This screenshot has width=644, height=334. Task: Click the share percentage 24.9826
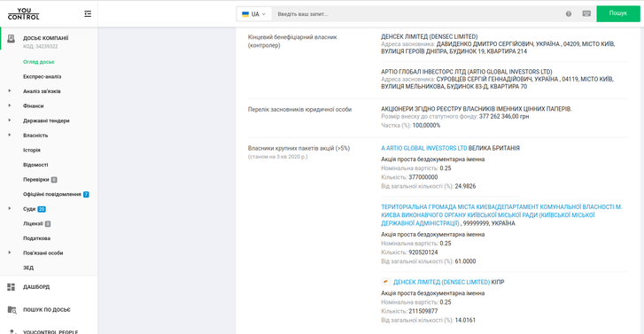[x=465, y=186]
